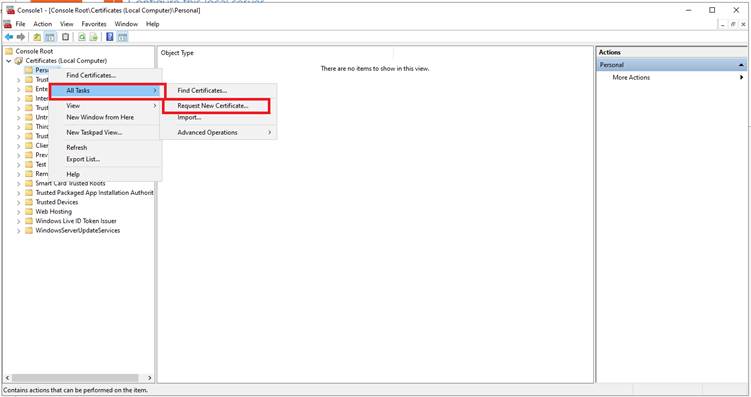The image size is (751, 397).
Task: Open the View submenu in the context menu
Action: 106,105
